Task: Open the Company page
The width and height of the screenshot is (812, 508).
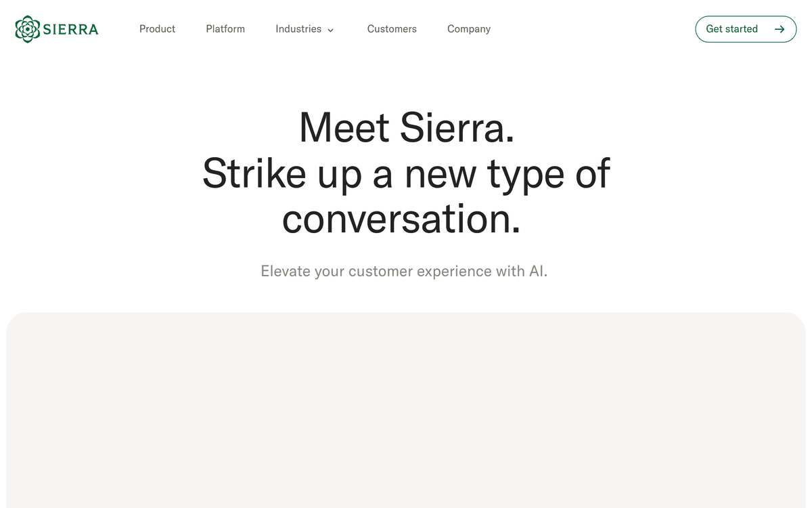Action: click(468, 29)
